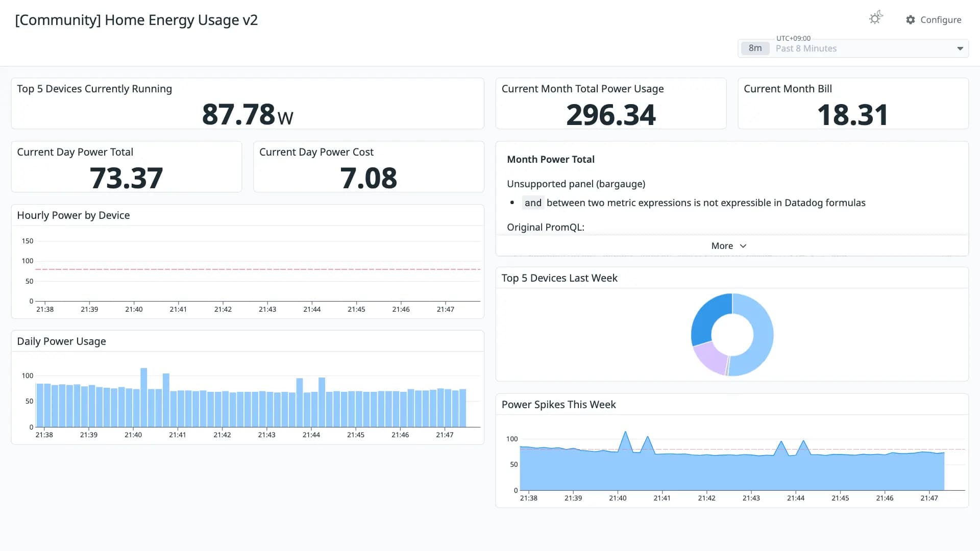Click the Daily Power Usage widget title
This screenshot has height=551, width=980.
coord(61,341)
